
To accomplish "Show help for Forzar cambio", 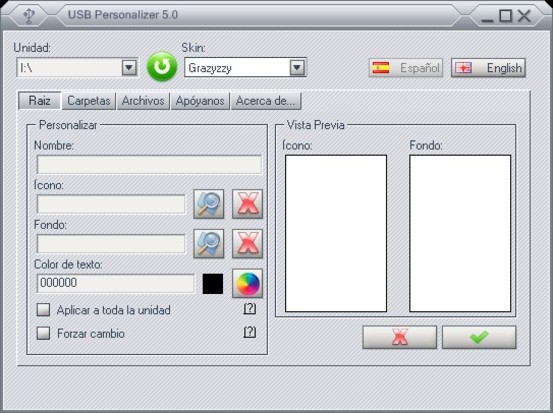I will [250, 332].
